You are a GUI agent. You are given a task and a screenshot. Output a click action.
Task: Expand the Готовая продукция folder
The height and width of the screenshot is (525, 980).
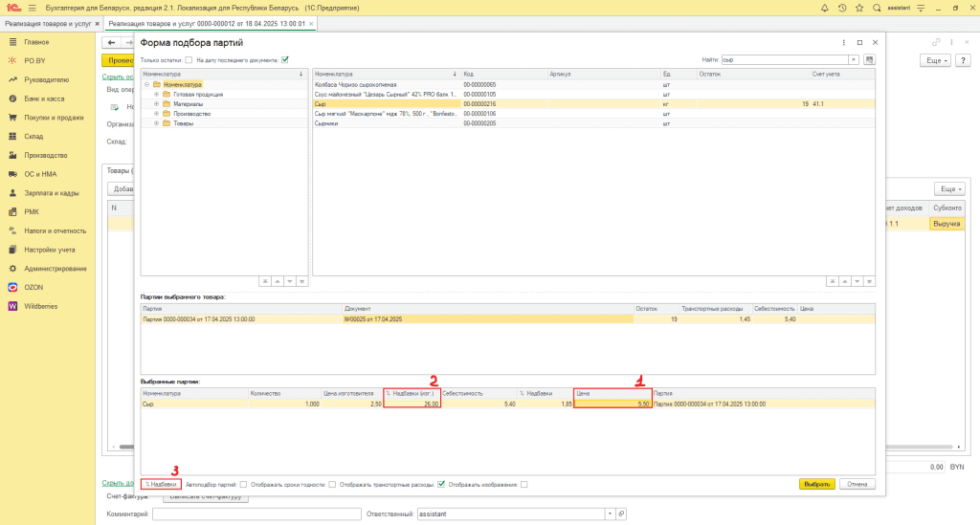pyautogui.click(x=156, y=95)
